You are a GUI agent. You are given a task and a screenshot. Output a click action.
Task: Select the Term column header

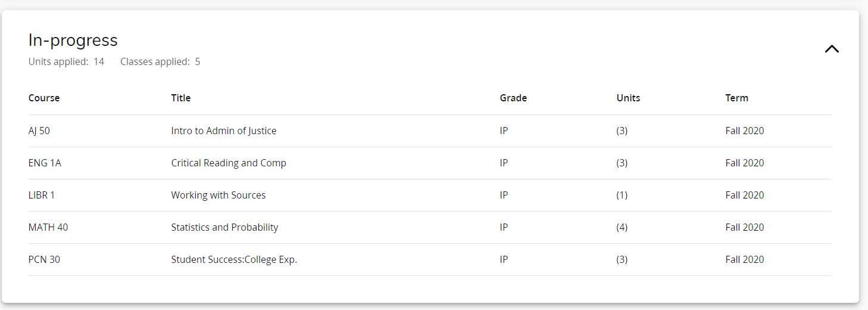coord(736,98)
